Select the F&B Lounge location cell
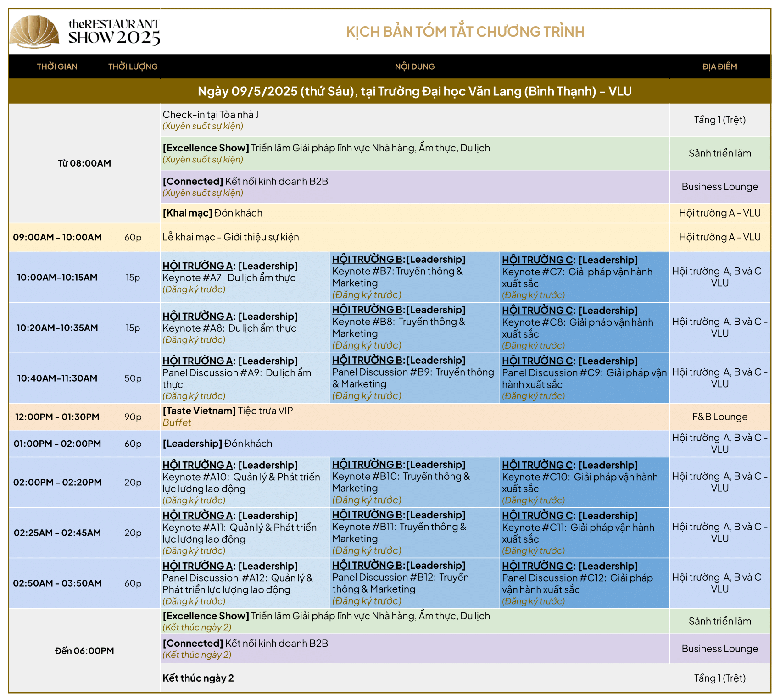 click(x=719, y=417)
